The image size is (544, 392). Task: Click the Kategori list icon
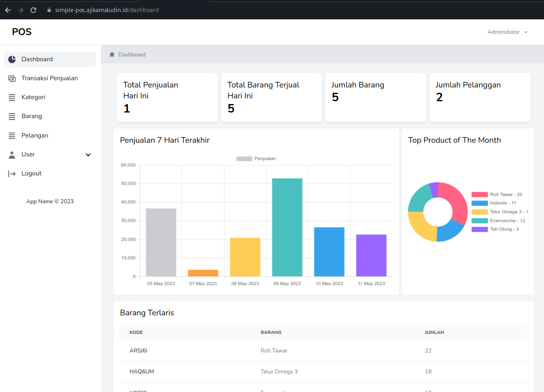tap(12, 97)
